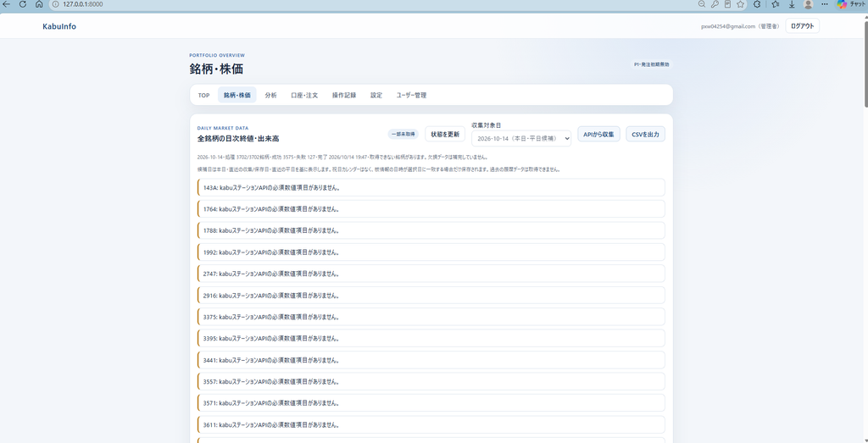This screenshot has width=868, height=443.
Task: Switch to the 設定 tab
Action: pos(376,95)
